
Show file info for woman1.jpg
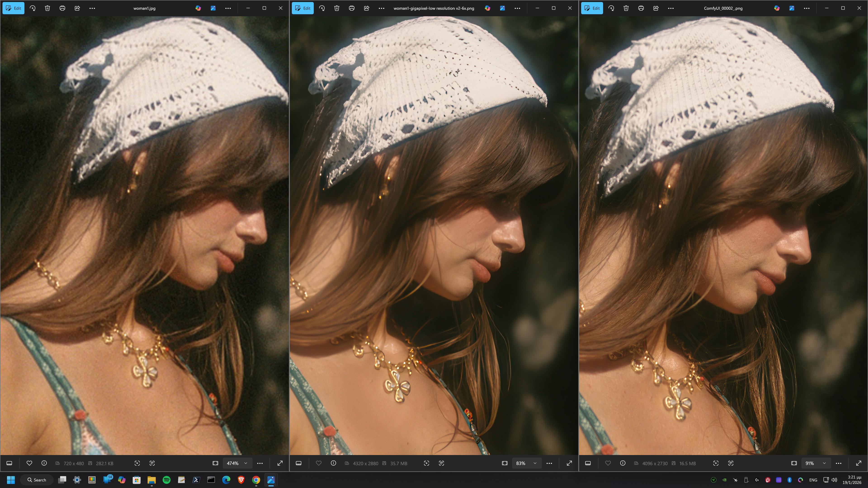tap(44, 463)
